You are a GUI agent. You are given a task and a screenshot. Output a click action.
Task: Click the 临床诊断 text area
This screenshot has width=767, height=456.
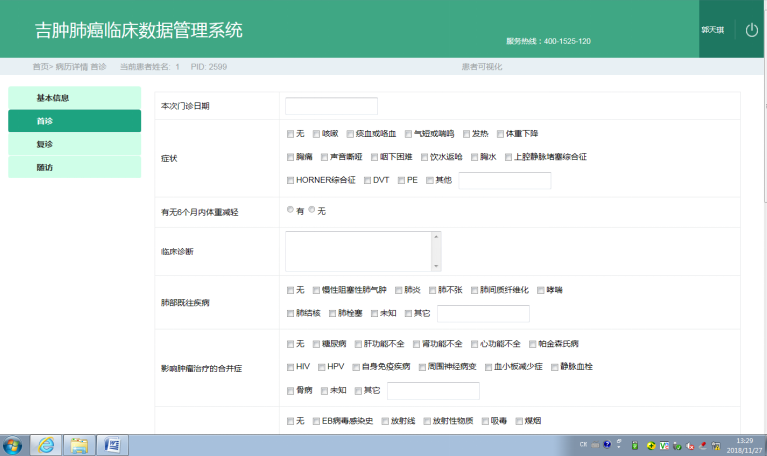coord(357,251)
